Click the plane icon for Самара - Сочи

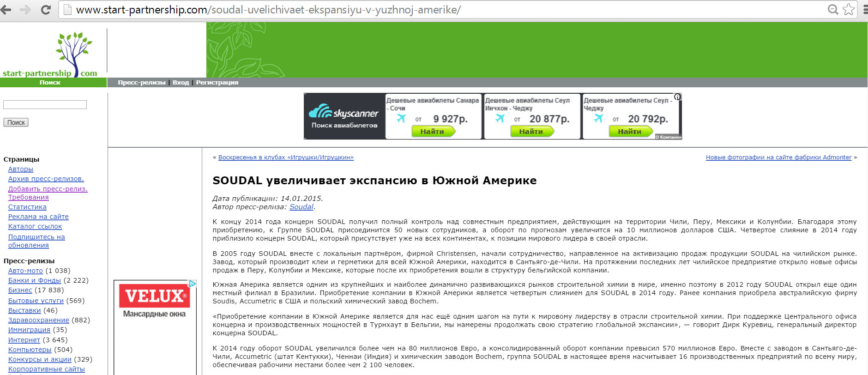(x=401, y=119)
